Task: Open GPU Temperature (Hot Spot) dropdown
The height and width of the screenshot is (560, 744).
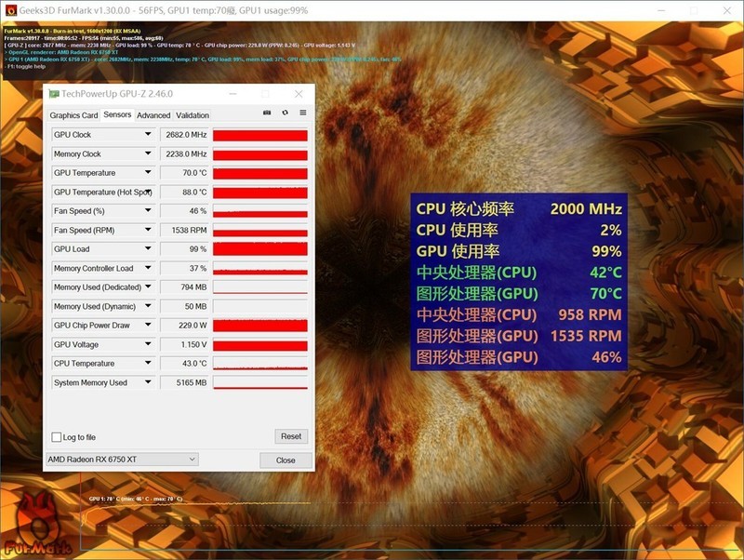Action: [x=148, y=192]
